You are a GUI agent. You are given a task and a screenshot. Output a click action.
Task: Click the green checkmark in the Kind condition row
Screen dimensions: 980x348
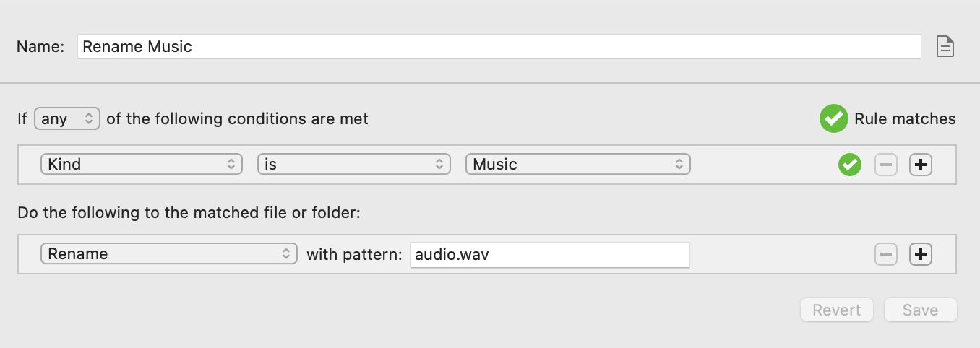click(x=849, y=165)
